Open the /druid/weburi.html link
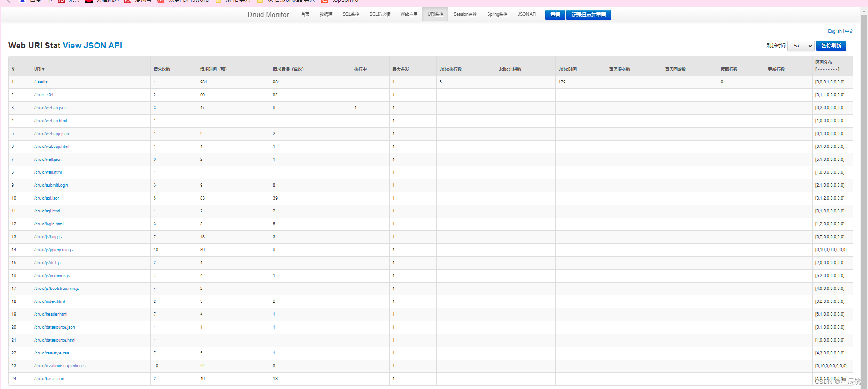Screen dimensions: 868x389 50,121
